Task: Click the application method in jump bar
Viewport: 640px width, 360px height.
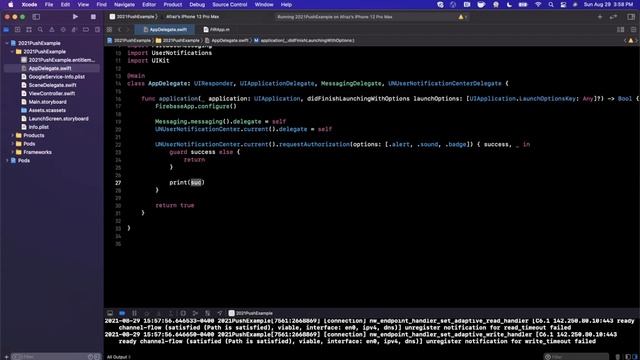Action: pos(304,40)
